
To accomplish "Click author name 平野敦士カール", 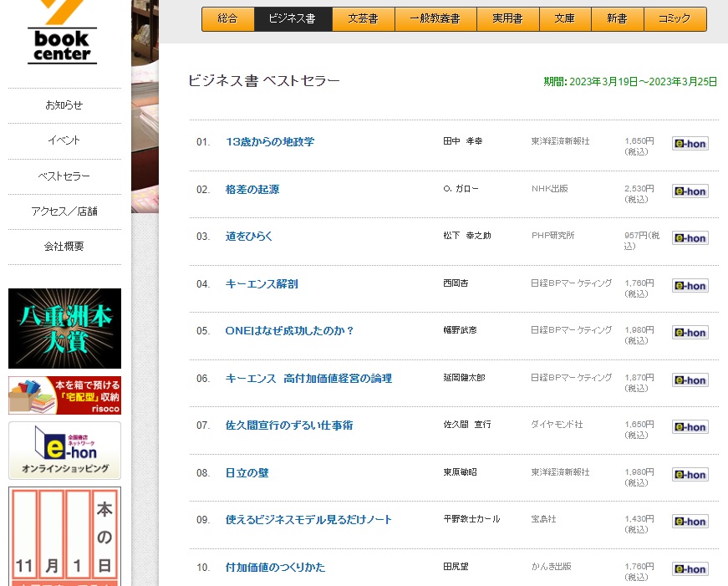I will (471, 519).
